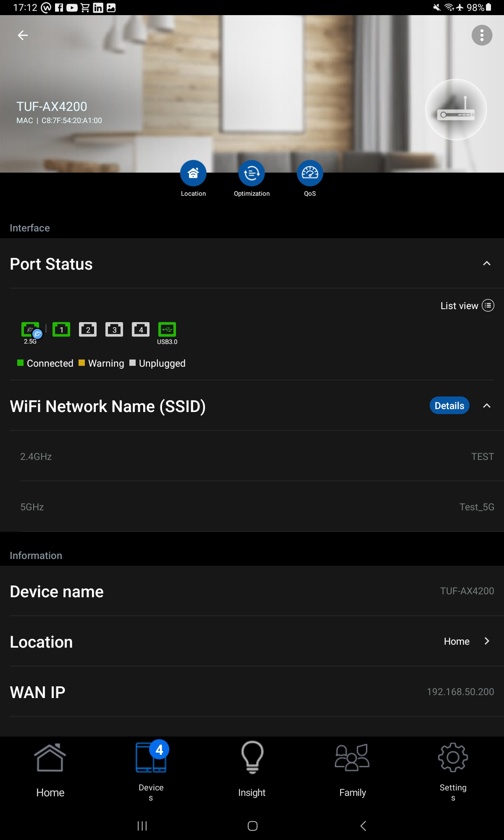Switch port status to List view
The height and width of the screenshot is (840, 504).
[467, 306]
